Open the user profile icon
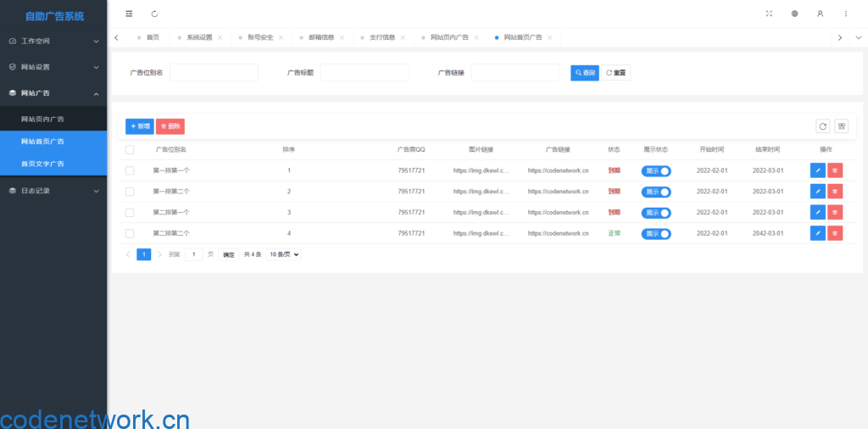Screen dimensions: 868x429 [x=820, y=14]
